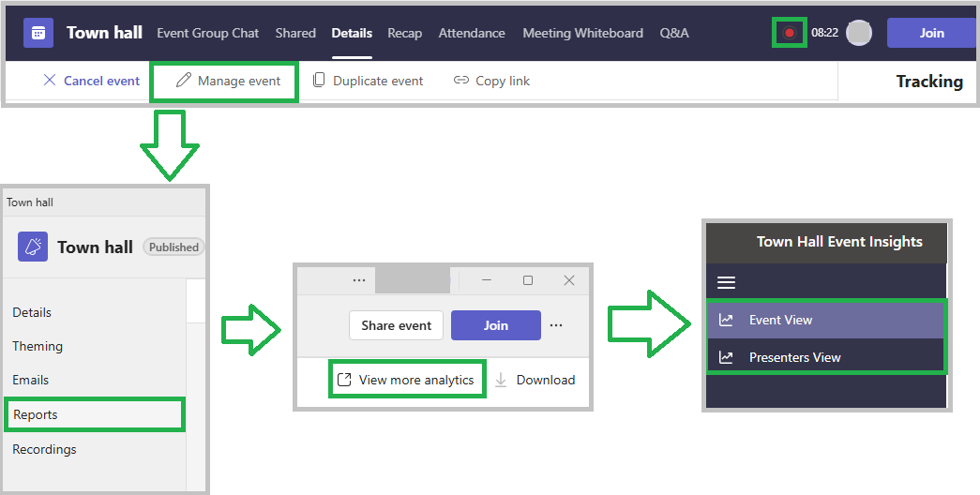980x495 pixels.
Task: Open the Event Group Chat tab
Action: tap(207, 33)
